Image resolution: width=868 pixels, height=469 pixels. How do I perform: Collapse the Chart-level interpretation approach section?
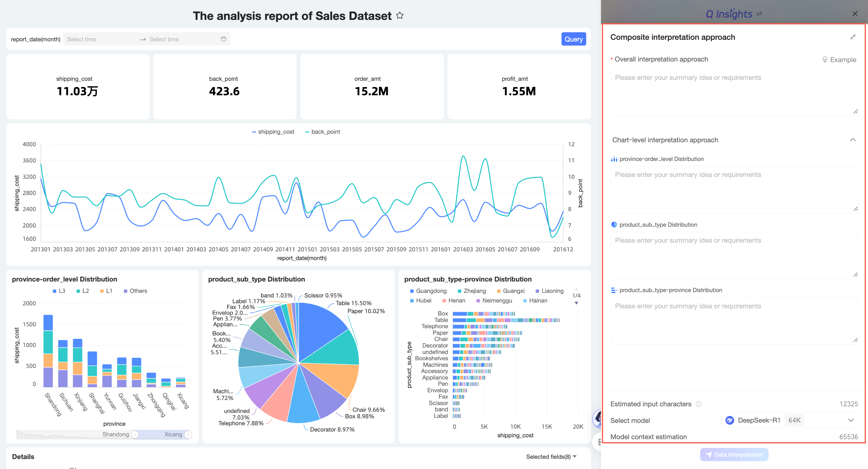click(x=853, y=140)
